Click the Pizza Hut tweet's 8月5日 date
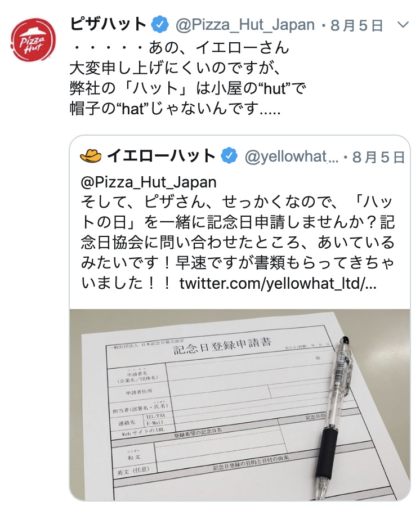420x510 pixels. click(356, 25)
